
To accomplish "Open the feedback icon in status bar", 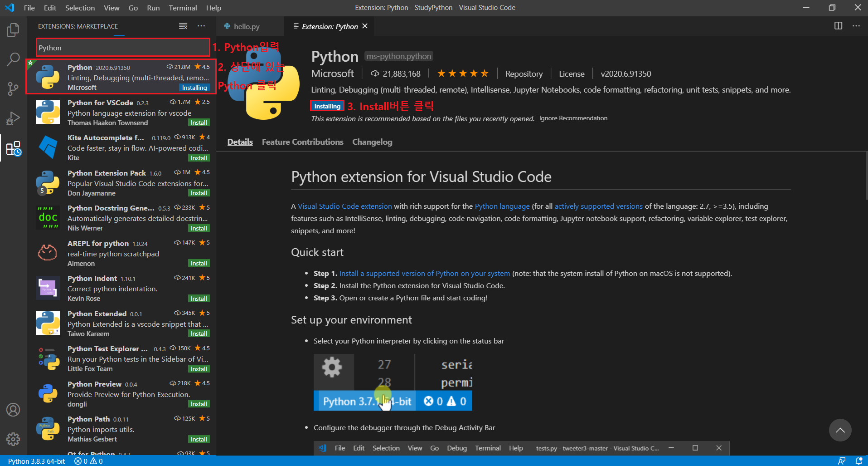I will pyautogui.click(x=842, y=461).
